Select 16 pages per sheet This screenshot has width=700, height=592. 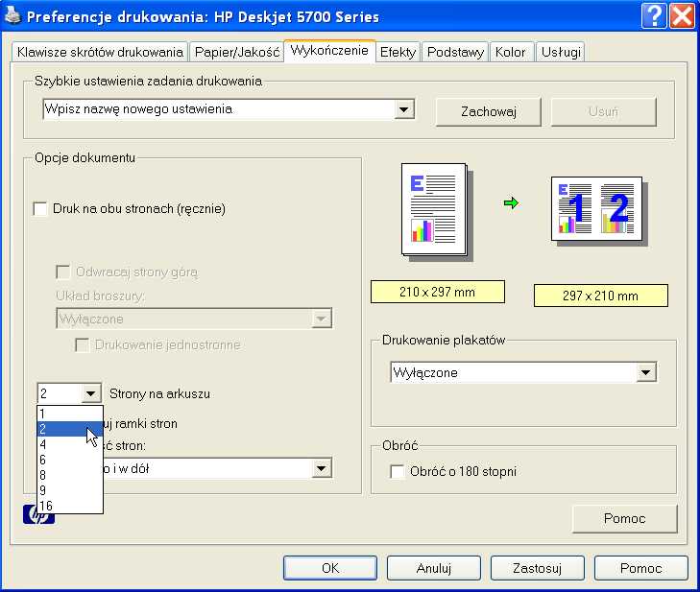point(70,506)
